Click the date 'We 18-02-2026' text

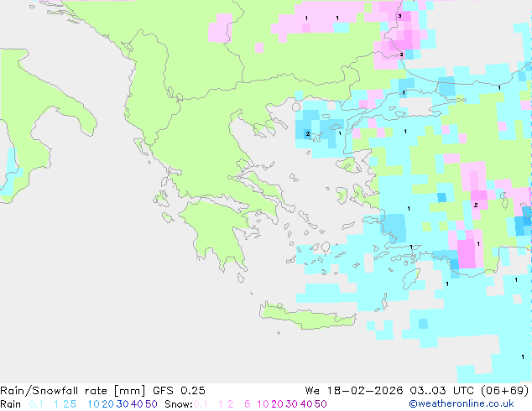[x=354, y=391]
